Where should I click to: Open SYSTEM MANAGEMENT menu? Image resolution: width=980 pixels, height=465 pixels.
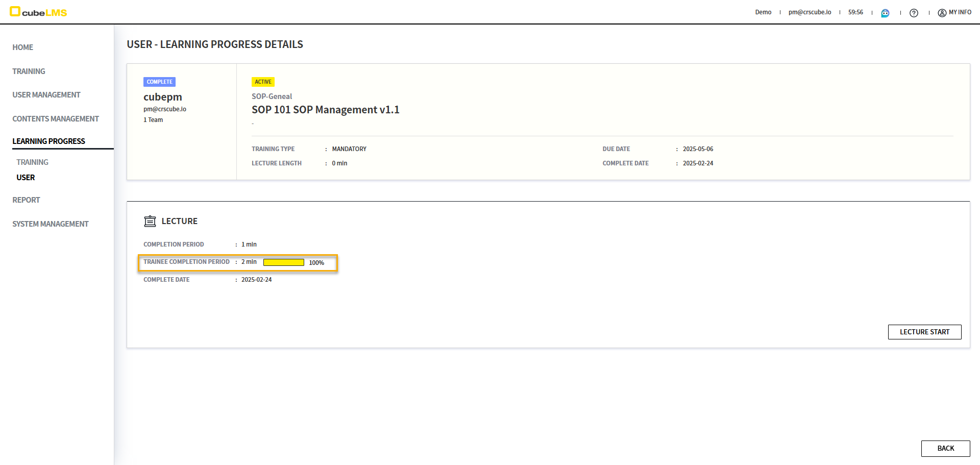tap(50, 224)
